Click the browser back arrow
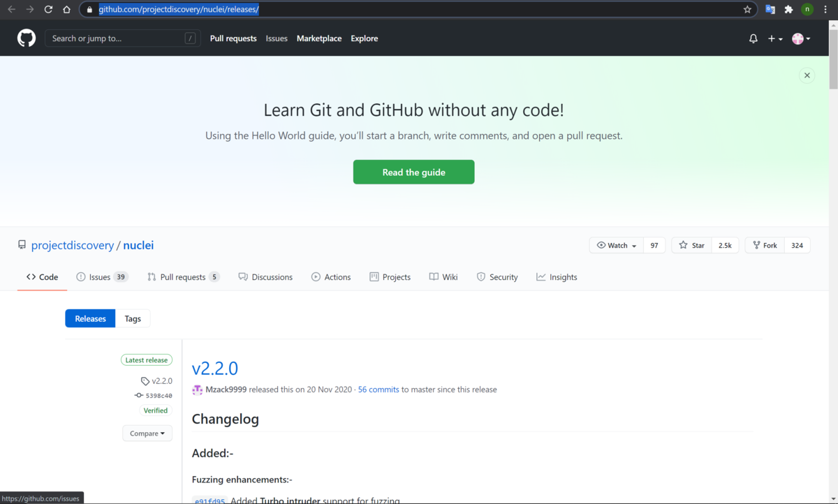 [x=12, y=10]
